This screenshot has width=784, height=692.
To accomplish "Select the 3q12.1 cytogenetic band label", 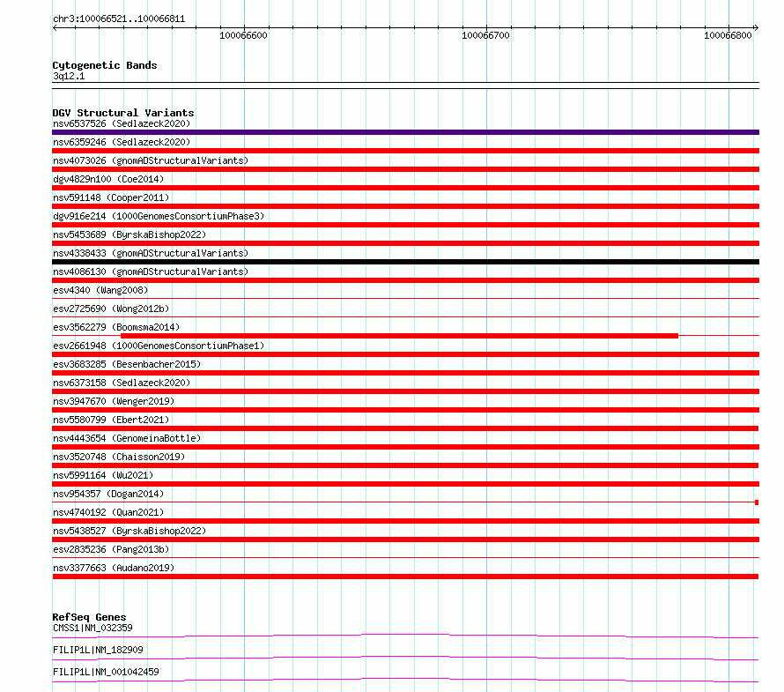I will coord(69,77).
